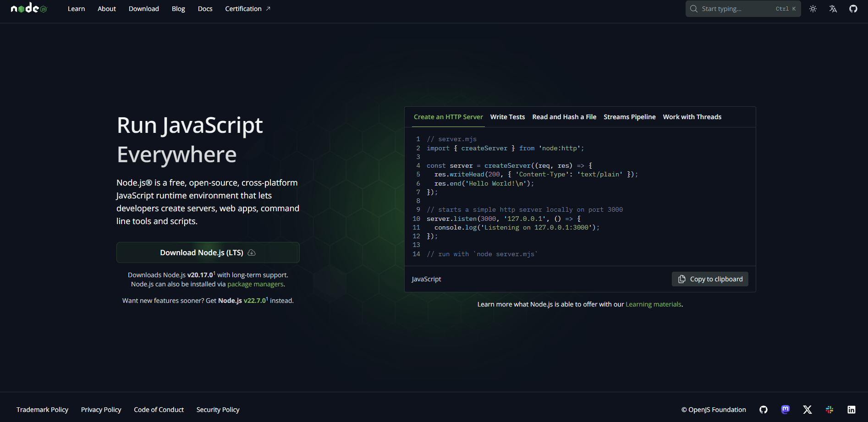Click the Node.js logo
868x422 pixels.
[x=28, y=8]
